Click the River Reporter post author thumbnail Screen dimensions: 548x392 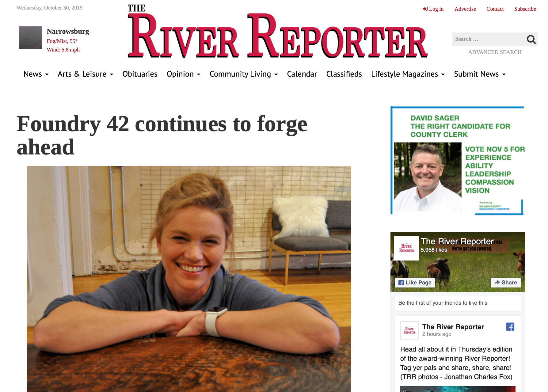pyautogui.click(x=409, y=330)
